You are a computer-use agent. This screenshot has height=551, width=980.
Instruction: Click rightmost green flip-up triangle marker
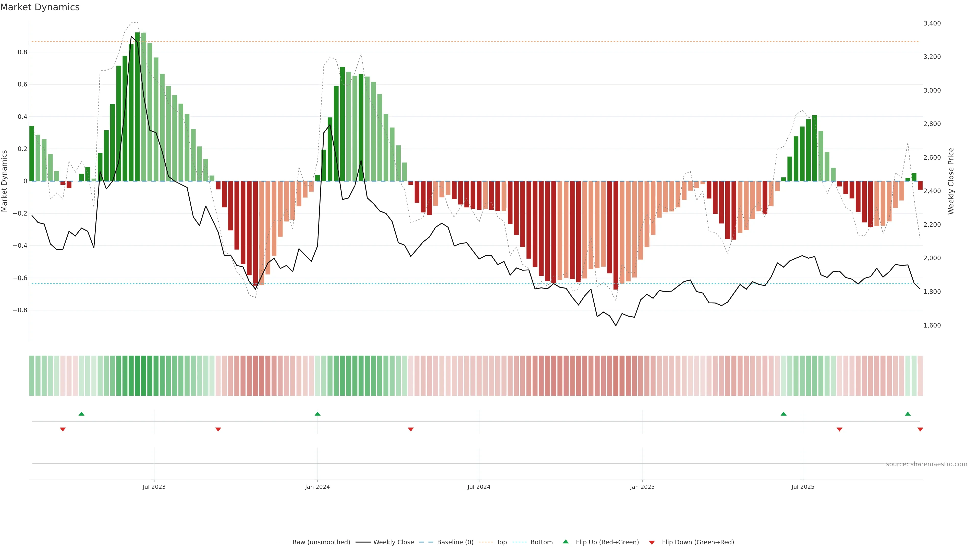point(908,414)
